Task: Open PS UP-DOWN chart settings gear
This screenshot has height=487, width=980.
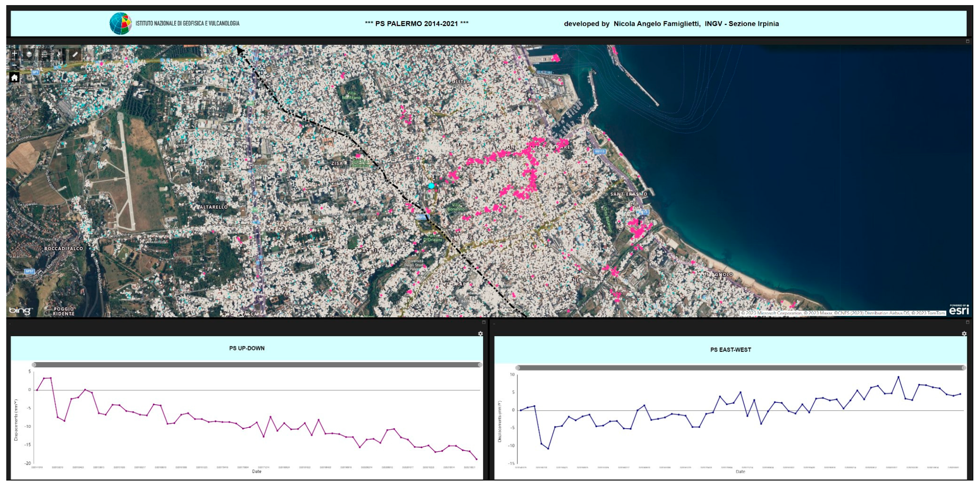Action: point(480,333)
